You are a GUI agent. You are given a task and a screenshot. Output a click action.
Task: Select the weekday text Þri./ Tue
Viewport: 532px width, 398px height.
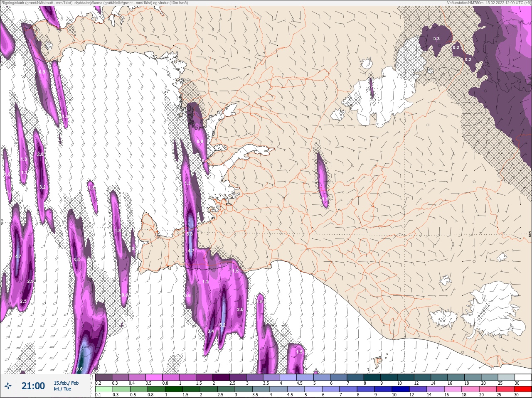click(62, 389)
